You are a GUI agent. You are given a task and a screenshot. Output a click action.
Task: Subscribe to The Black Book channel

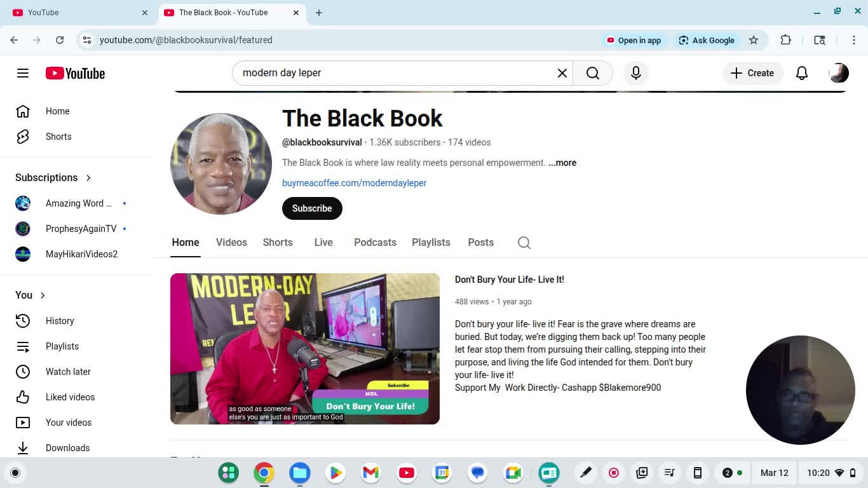[x=312, y=208]
